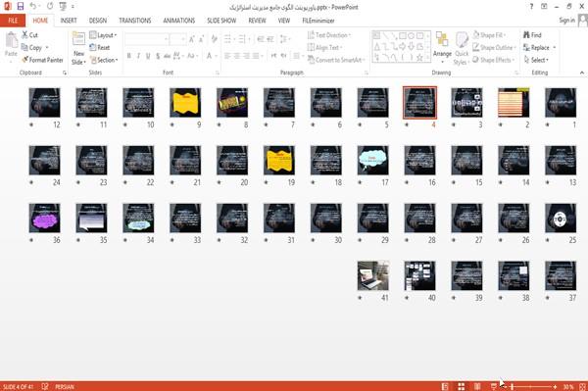The image size is (588, 391).
Task: Click the Copy icon in Clipboard group
Action: click(24, 48)
